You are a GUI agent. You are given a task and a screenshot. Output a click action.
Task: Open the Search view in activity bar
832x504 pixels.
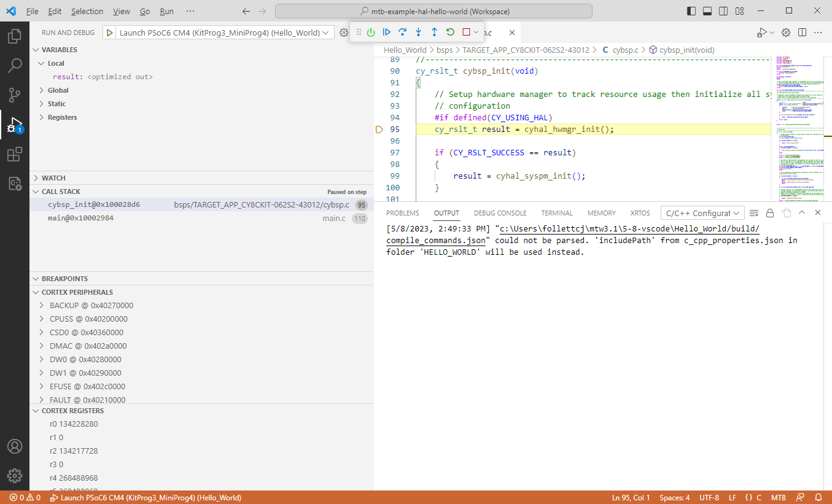(15, 66)
